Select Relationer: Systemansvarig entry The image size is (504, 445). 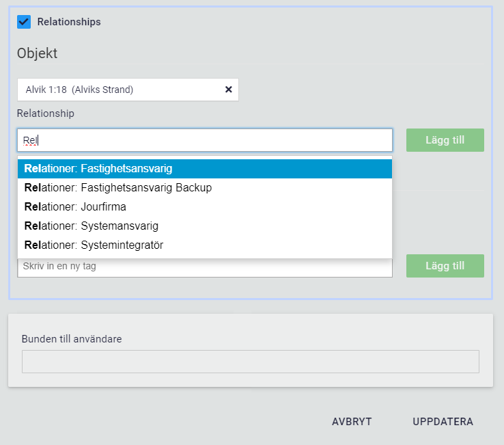[x=205, y=226]
